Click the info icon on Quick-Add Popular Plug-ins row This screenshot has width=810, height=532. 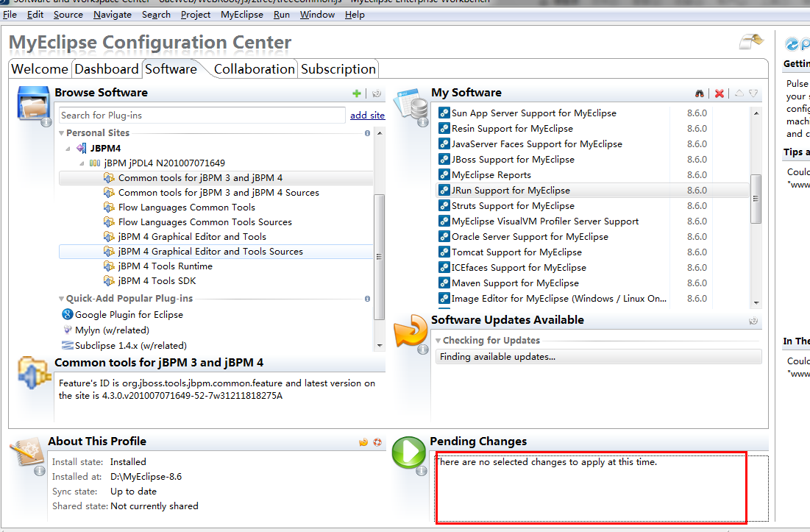point(367,299)
